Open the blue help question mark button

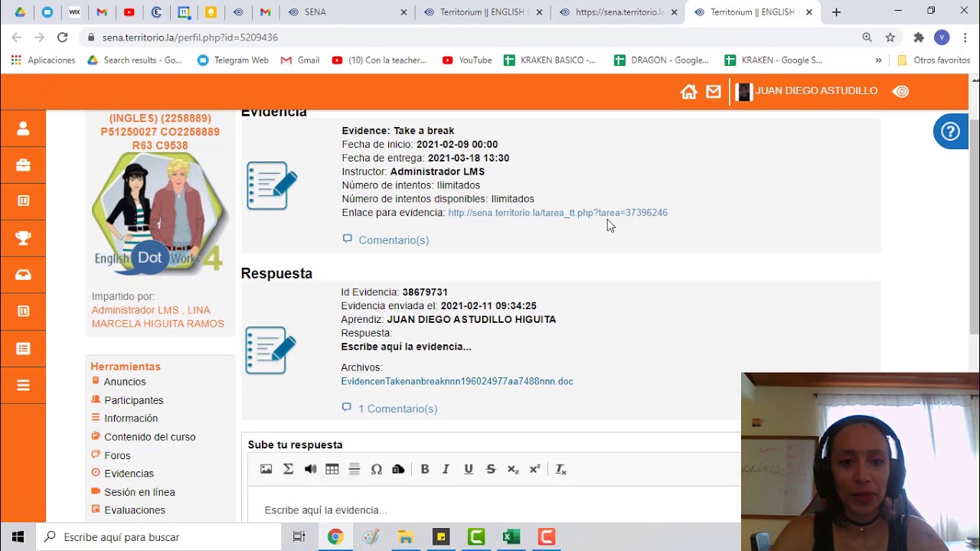[950, 132]
